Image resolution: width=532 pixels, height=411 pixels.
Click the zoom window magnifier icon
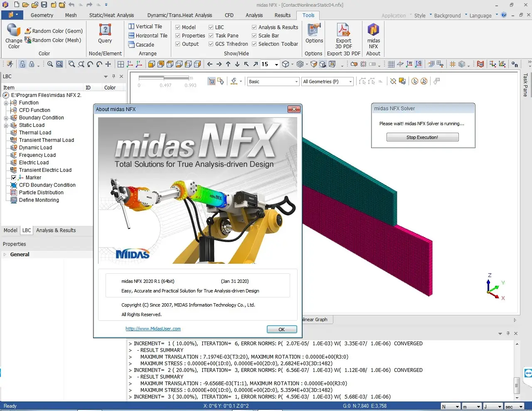point(71,64)
